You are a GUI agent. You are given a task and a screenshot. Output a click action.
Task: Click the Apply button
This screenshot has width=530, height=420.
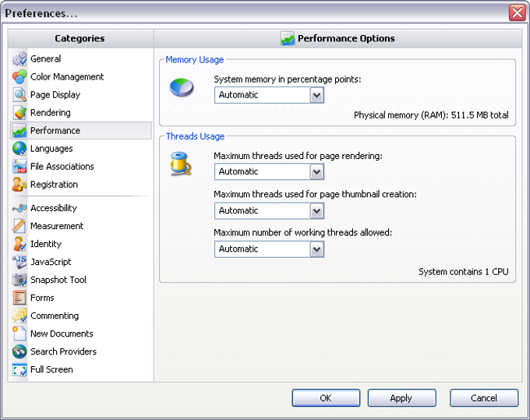tap(401, 398)
